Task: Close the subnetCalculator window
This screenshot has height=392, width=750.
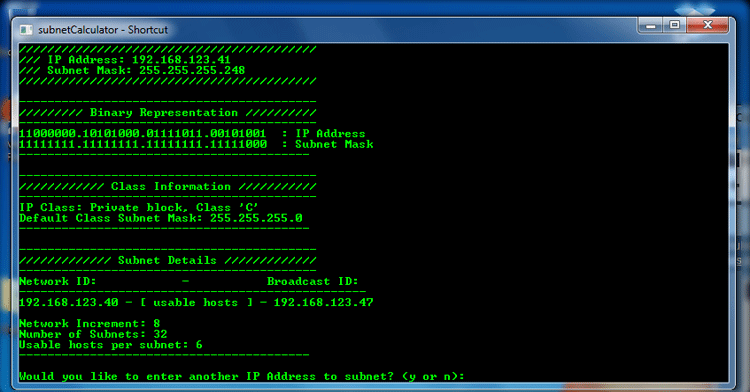Action: (707, 25)
